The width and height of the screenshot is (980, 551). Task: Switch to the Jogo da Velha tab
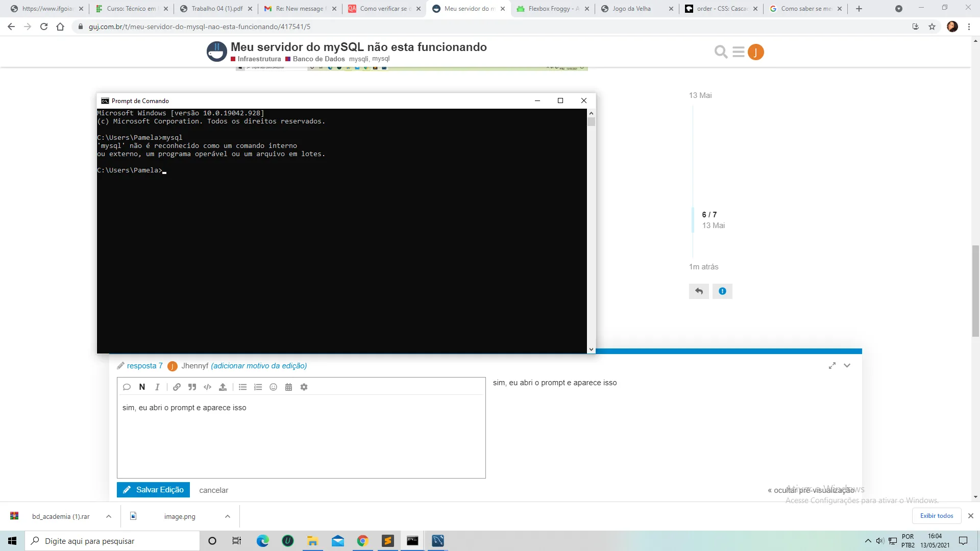631,9
